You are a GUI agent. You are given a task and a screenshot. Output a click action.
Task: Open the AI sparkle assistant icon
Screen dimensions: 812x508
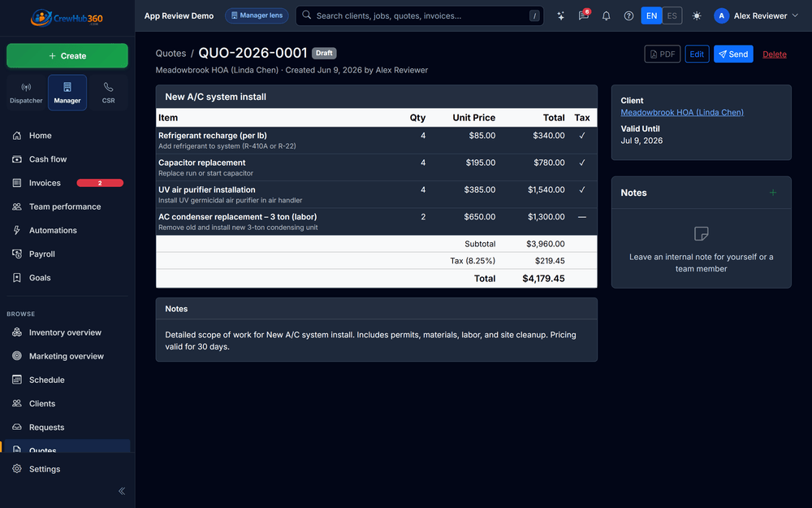[561, 15]
